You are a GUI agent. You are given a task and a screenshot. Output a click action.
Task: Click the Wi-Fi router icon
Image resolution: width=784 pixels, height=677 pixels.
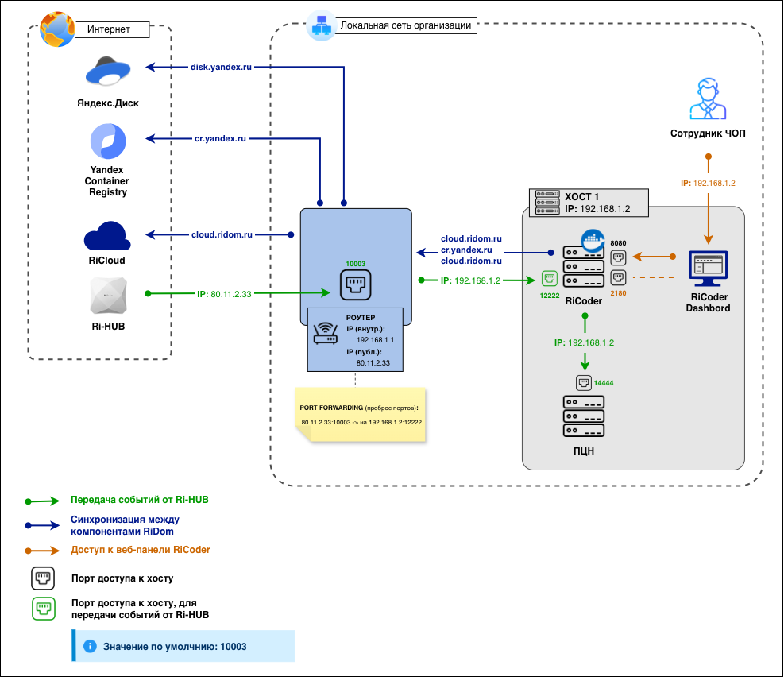326,335
